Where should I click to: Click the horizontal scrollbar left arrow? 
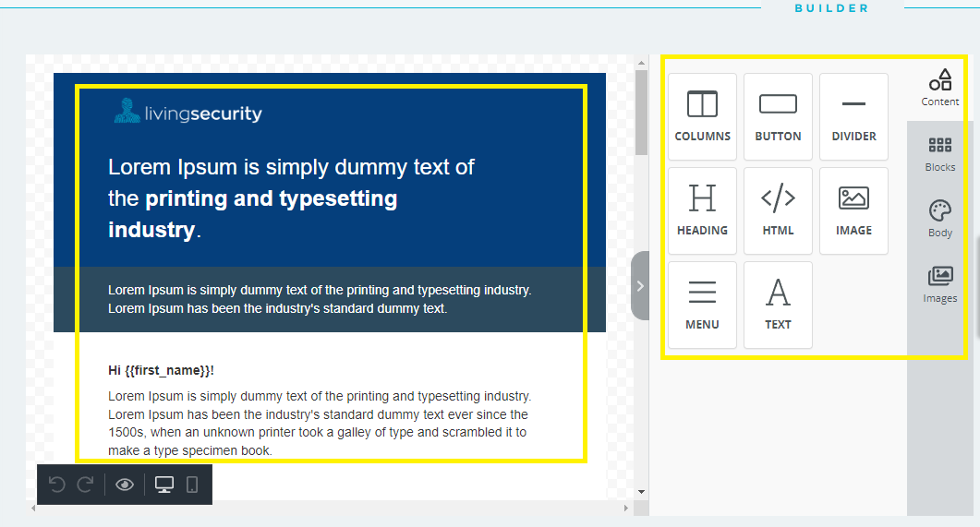[33, 509]
